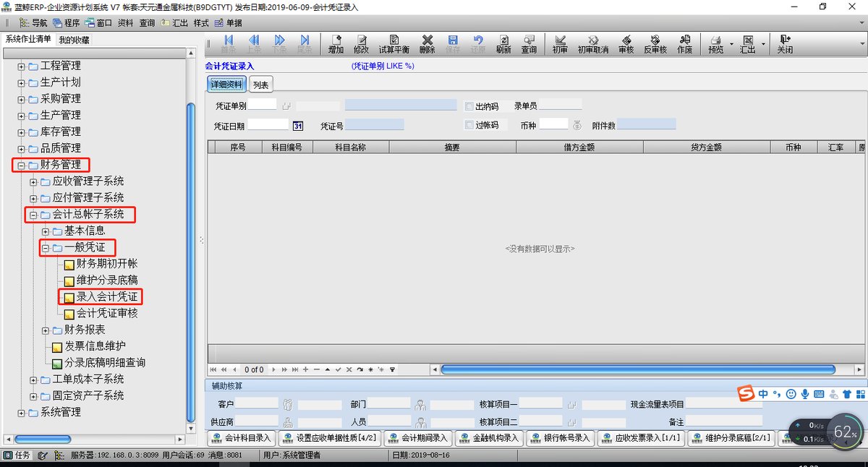Open 会计期间录入 window button

417,437
